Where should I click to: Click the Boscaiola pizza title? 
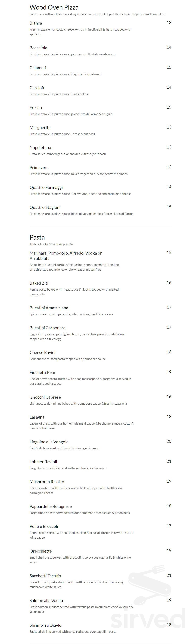click(38, 48)
